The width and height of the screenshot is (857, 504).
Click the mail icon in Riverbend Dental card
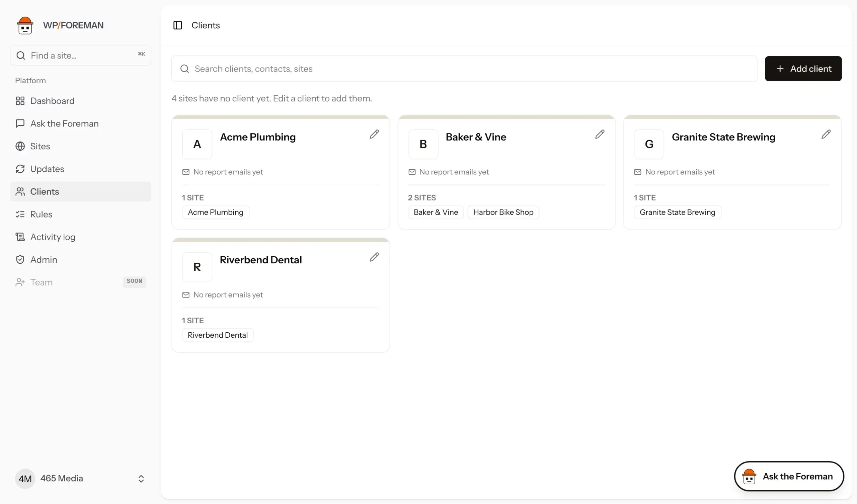tap(186, 295)
